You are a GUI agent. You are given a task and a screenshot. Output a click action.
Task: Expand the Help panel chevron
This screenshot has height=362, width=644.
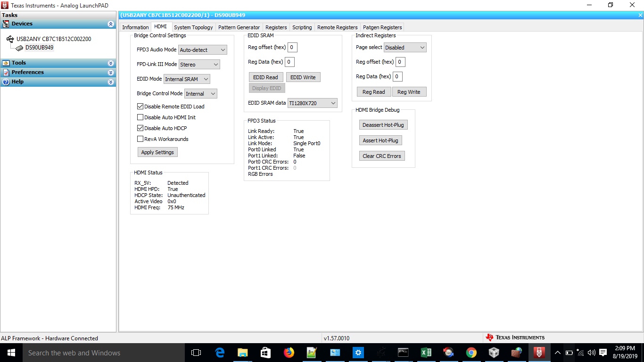tap(111, 82)
